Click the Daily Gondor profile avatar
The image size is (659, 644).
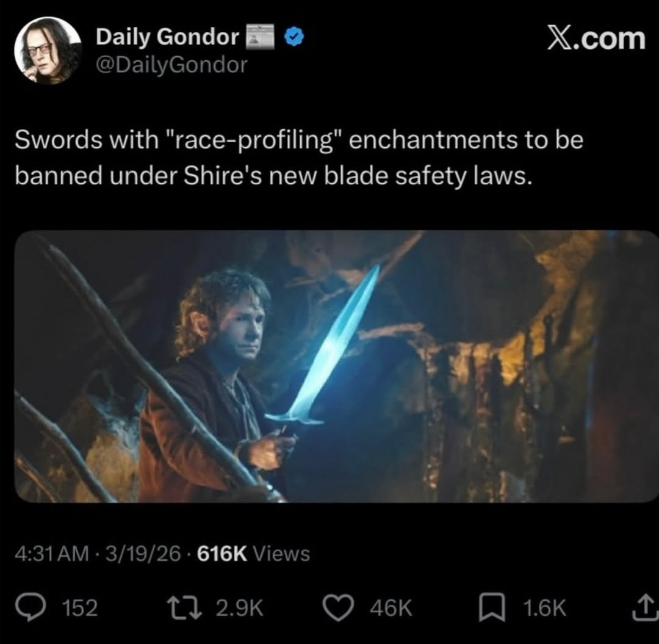coord(48,50)
